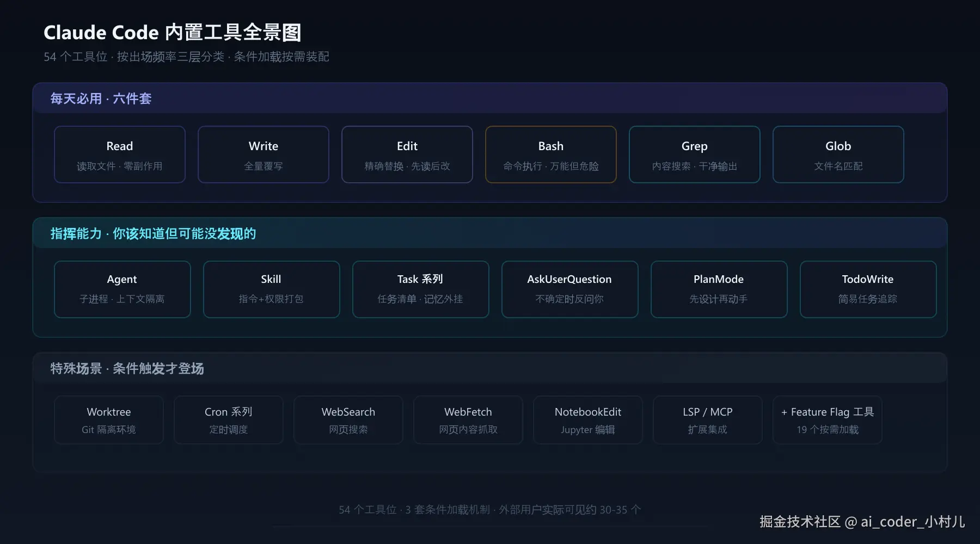
Task: Click the Bash card with orange border
Action: tap(551, 154)
